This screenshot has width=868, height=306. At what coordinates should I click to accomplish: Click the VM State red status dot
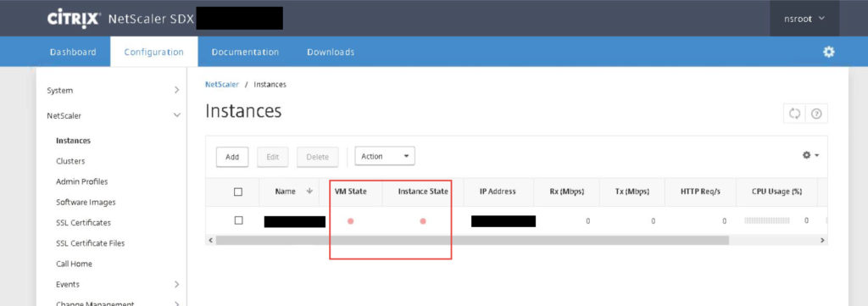coord(350,221)
